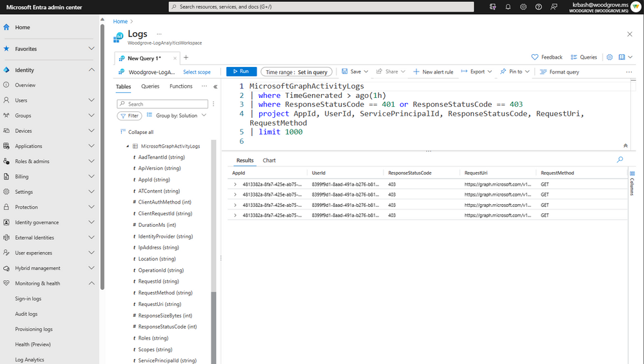This screenshot has width=644, height=364.
Task: Click the Devices icon in sidebar
Action: point(6,131)
